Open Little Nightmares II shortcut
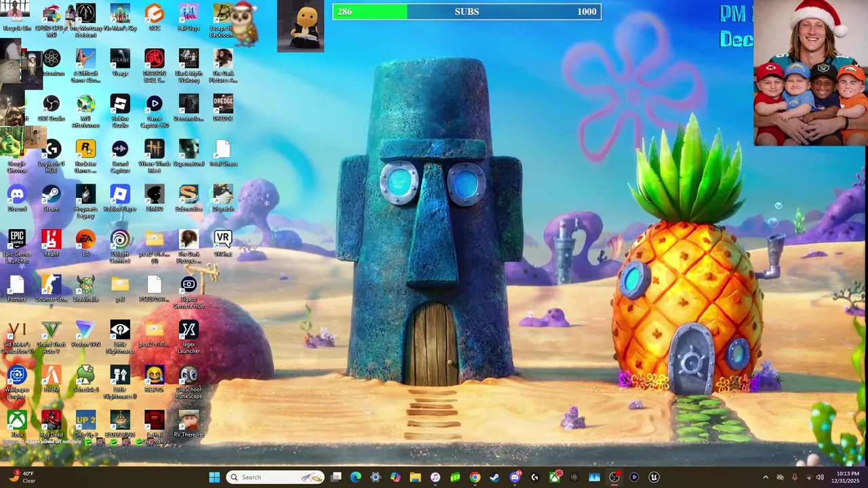The height and width of the screenshot is (488, 868). [120, 382]
